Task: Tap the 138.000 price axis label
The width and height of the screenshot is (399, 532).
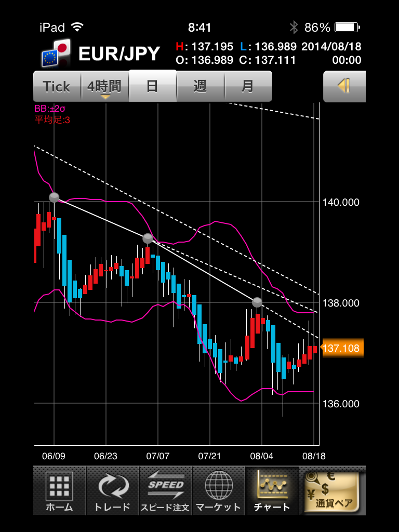Action: click(x=341, y=303)
